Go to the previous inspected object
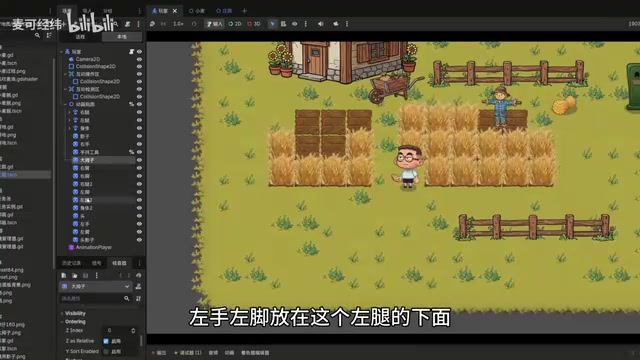 tap(120, 276)
